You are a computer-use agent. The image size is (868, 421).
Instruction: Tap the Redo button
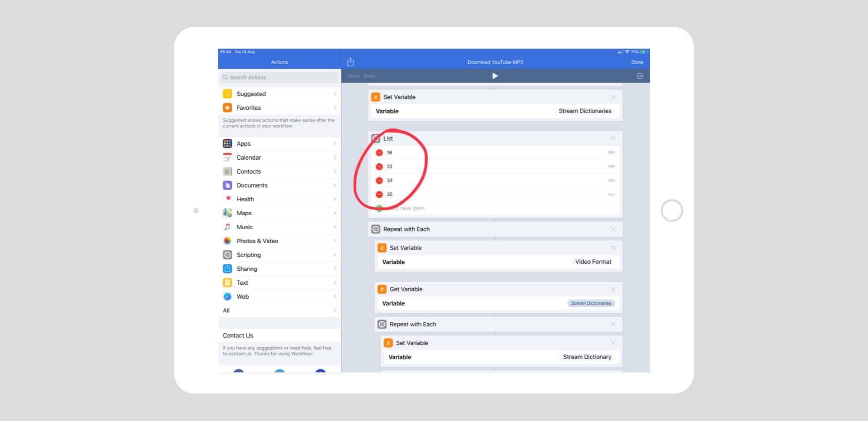(x=369, y=76)
